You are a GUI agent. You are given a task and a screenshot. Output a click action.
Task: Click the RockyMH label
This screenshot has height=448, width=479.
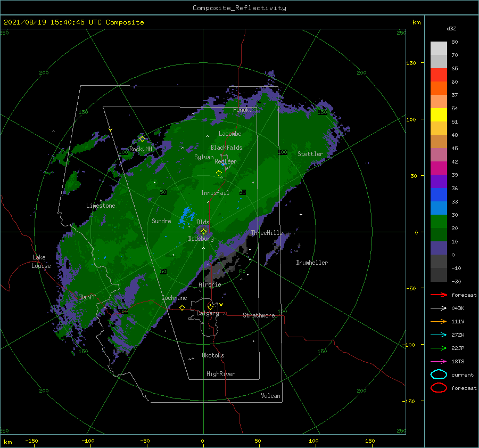click(x=141, y=149)
